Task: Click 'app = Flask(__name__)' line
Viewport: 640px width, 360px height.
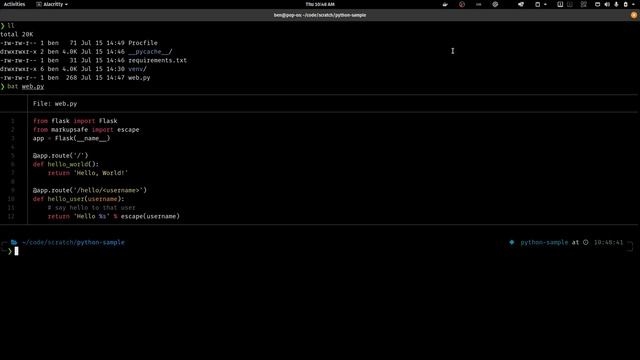Action: tap(71, 138)
